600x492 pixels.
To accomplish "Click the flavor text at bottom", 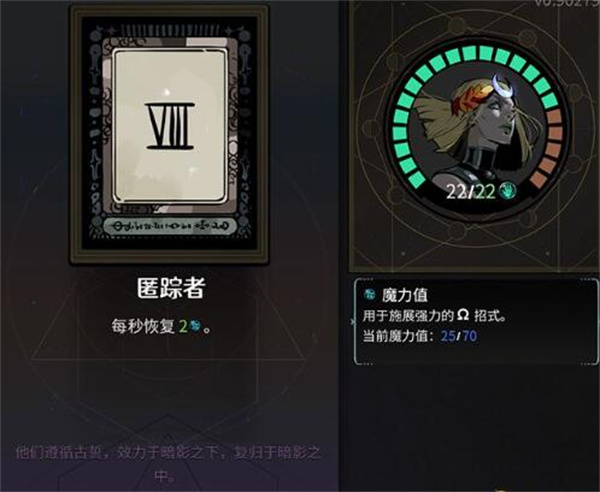I will [x=168, y=464].
